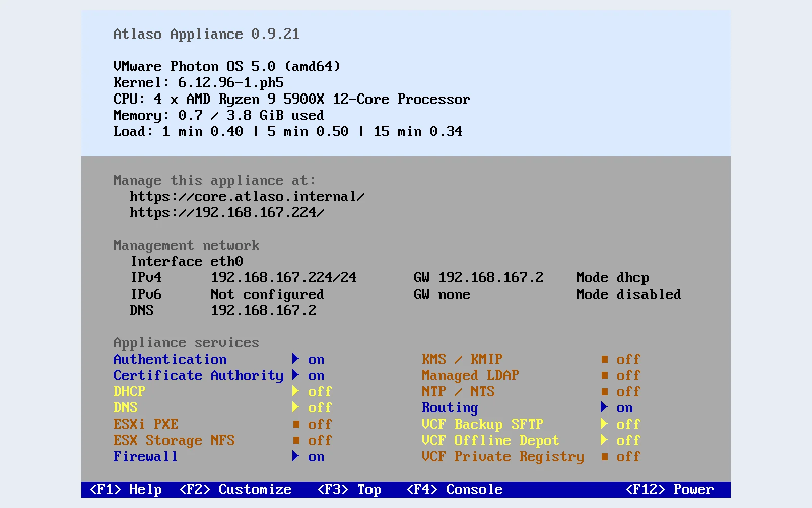Toggle the NTP / NTS 'off' state

coord(629,391)
